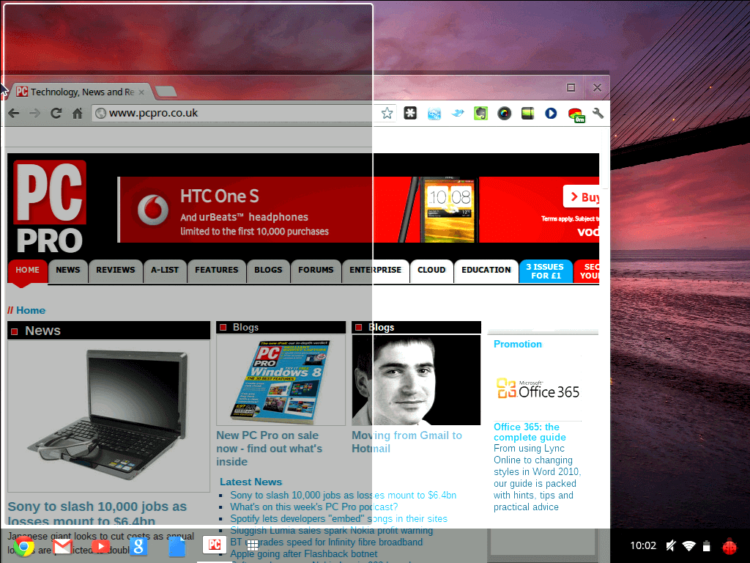750x563 pixels.
Task: Open Moving from Gmail to Hotmail link
Action: coord(407,442)
